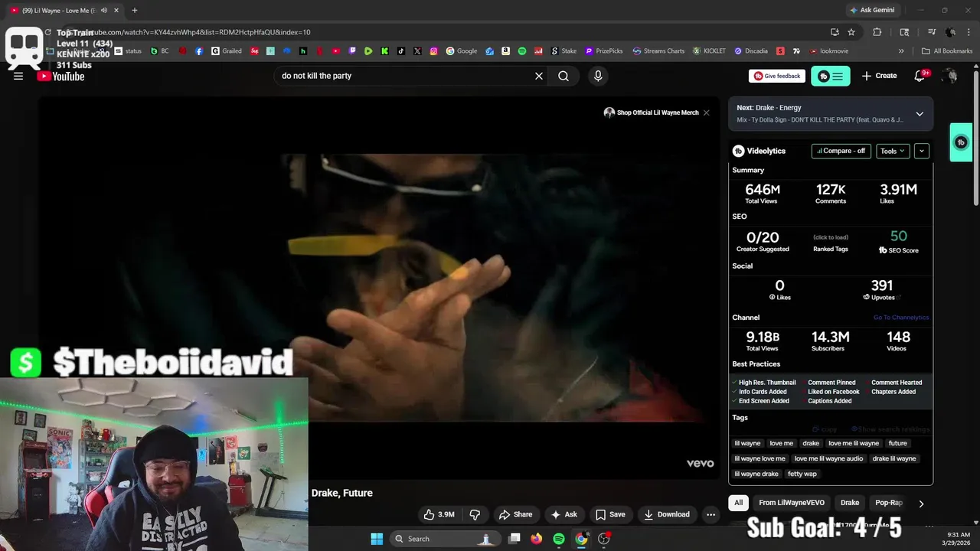This screenshot has width=980, height=551.
Task: Open a new browser tab
Action: (135, 10)
